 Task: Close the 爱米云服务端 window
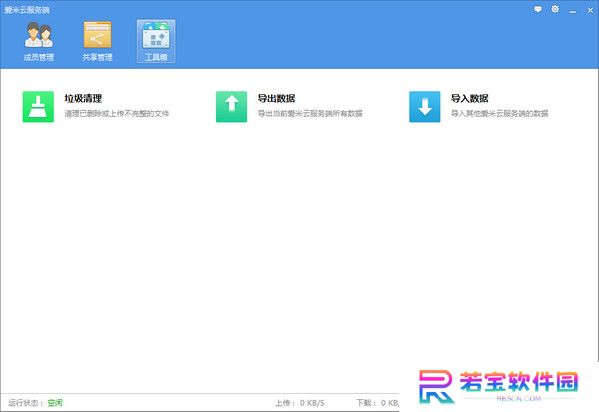(x=590, y=11)
